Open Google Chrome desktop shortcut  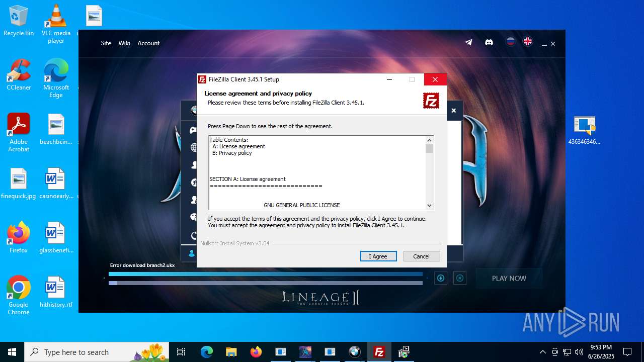[x=19, y=296]
